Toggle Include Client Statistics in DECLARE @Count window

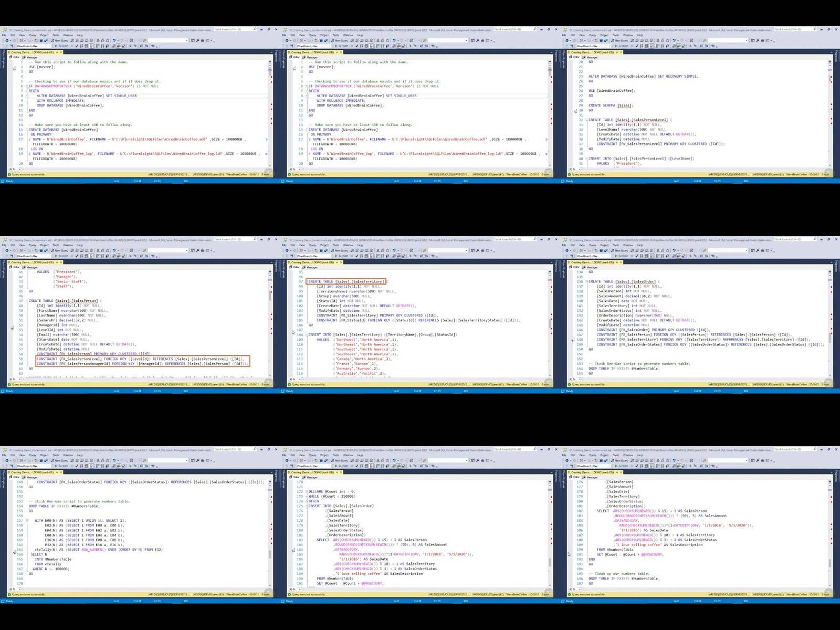pyautogui.click(x=387, y=466)
